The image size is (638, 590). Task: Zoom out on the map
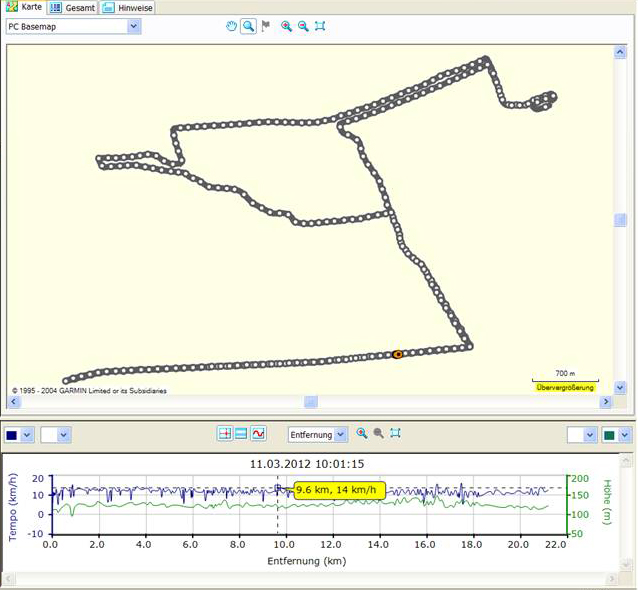303,27
